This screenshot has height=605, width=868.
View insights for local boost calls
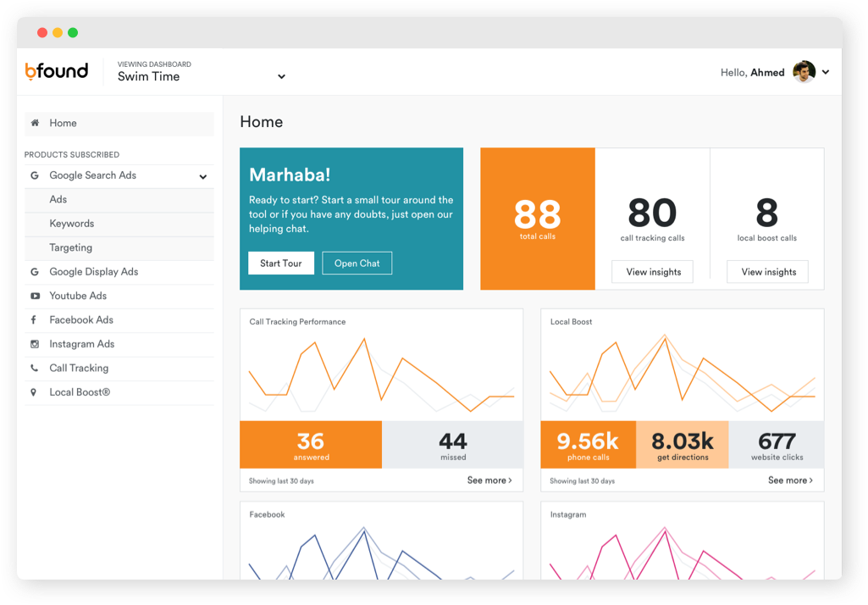tap(768, 272)
